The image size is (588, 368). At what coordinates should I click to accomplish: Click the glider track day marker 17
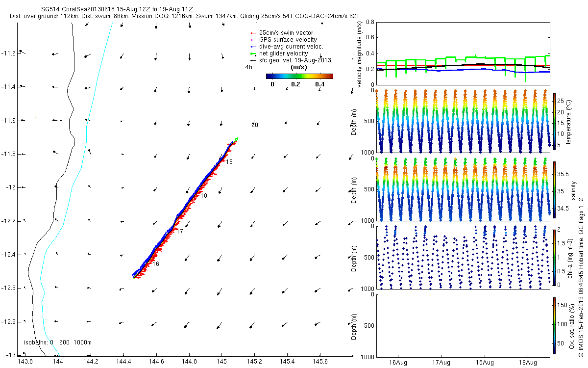pos(179,231)
